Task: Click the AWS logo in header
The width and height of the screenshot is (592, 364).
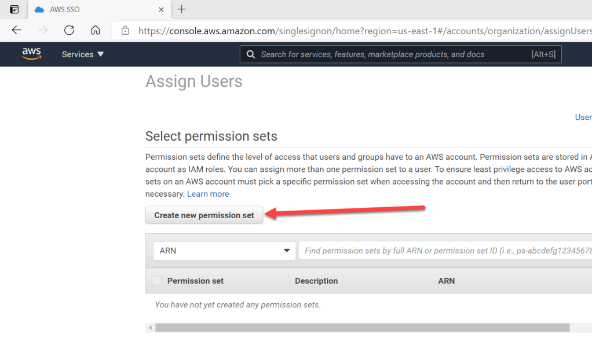Action: click(32, 54)
